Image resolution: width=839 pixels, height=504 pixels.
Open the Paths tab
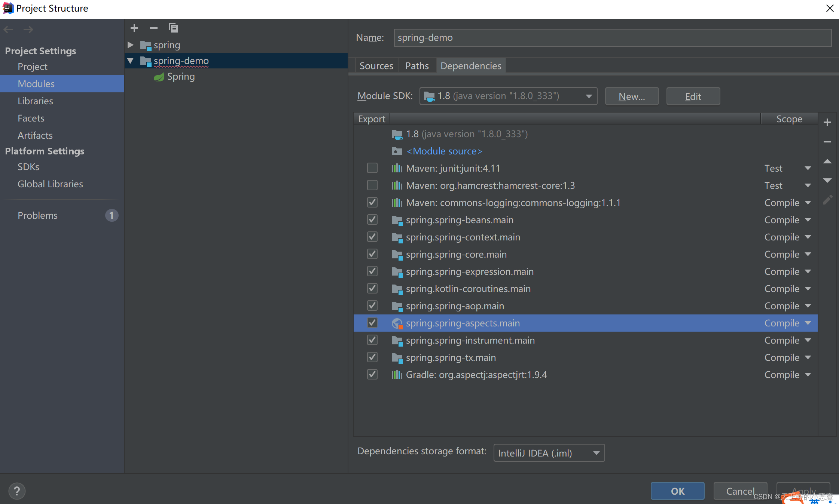click(x=417, y=66)
